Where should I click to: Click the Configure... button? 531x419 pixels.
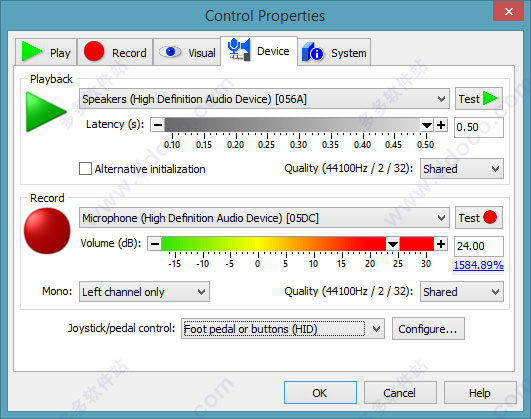tap(428, 329)
